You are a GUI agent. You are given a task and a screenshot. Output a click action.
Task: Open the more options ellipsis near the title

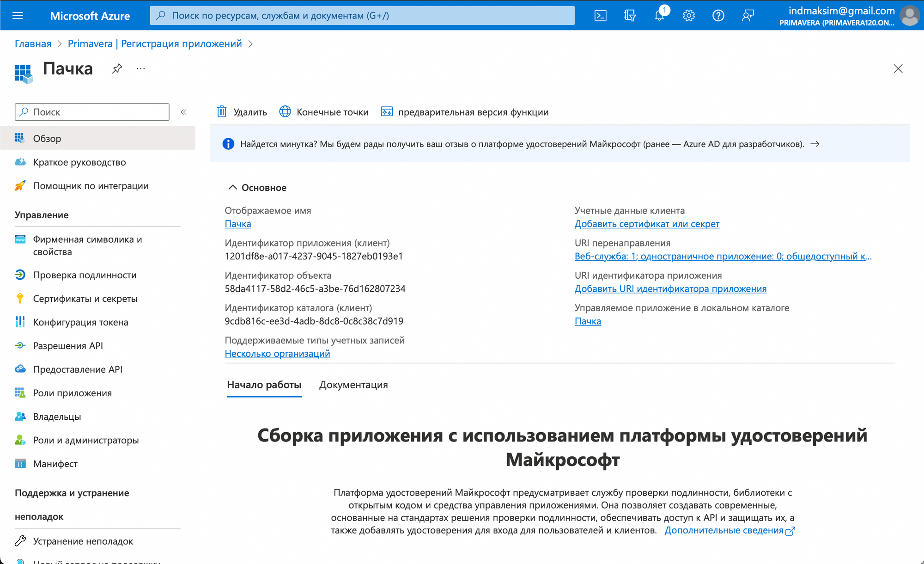(x=141, y=69)
